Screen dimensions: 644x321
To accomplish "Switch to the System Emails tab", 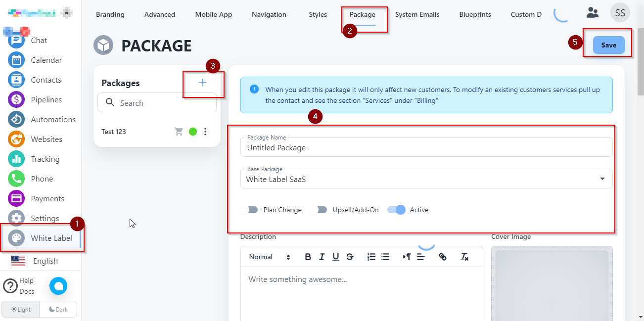I will (417, 14).
